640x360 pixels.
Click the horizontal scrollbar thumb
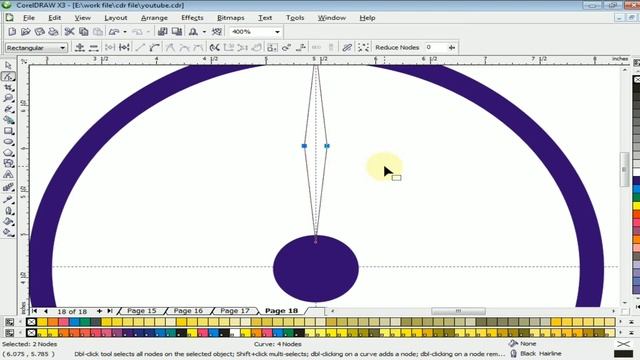coord(458,311)
